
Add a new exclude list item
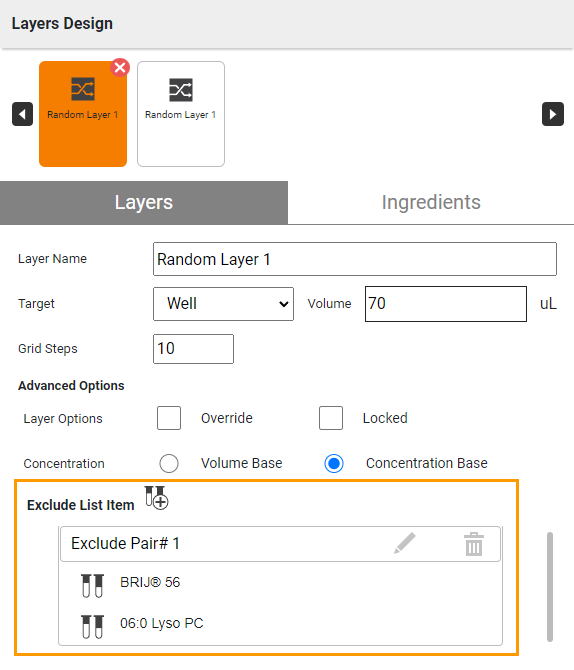pos(156,498)
